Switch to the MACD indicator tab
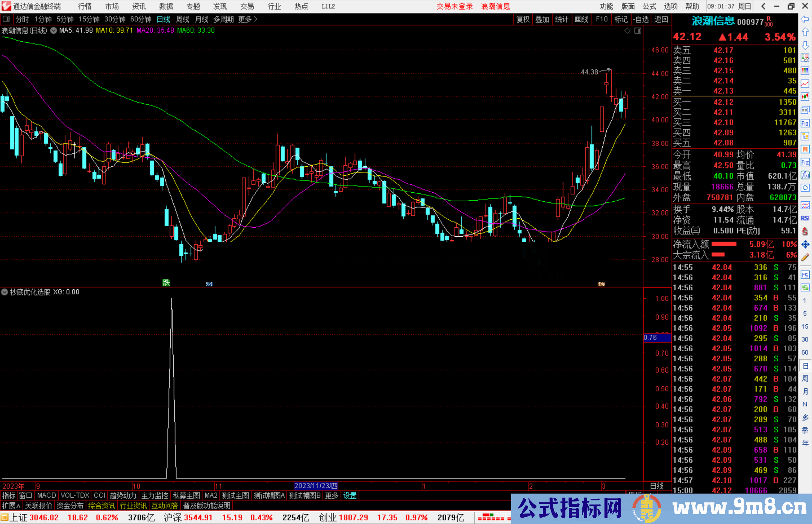This screenshot has height=524, width=812. 46,495
